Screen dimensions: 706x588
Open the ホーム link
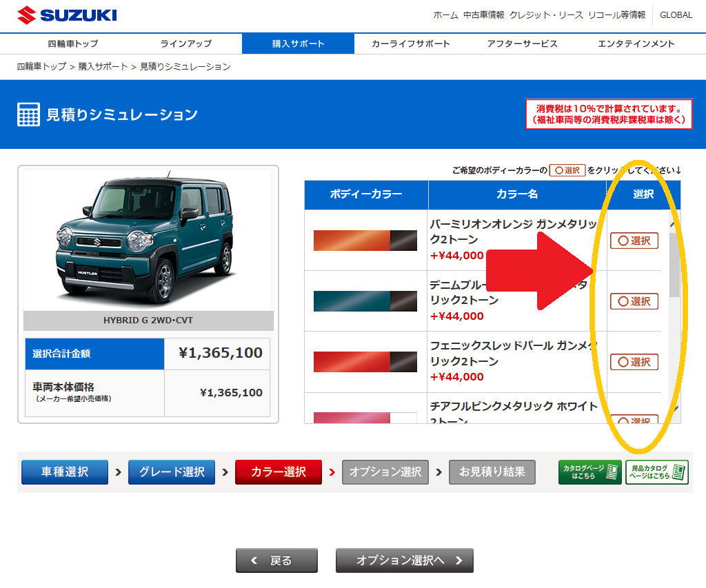(x=445, y=15)
